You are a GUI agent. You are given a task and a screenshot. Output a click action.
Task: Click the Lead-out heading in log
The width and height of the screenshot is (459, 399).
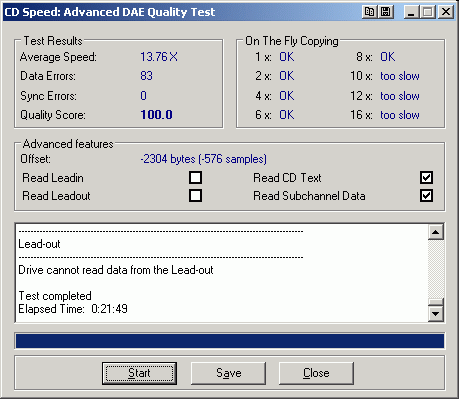(39, 244)
